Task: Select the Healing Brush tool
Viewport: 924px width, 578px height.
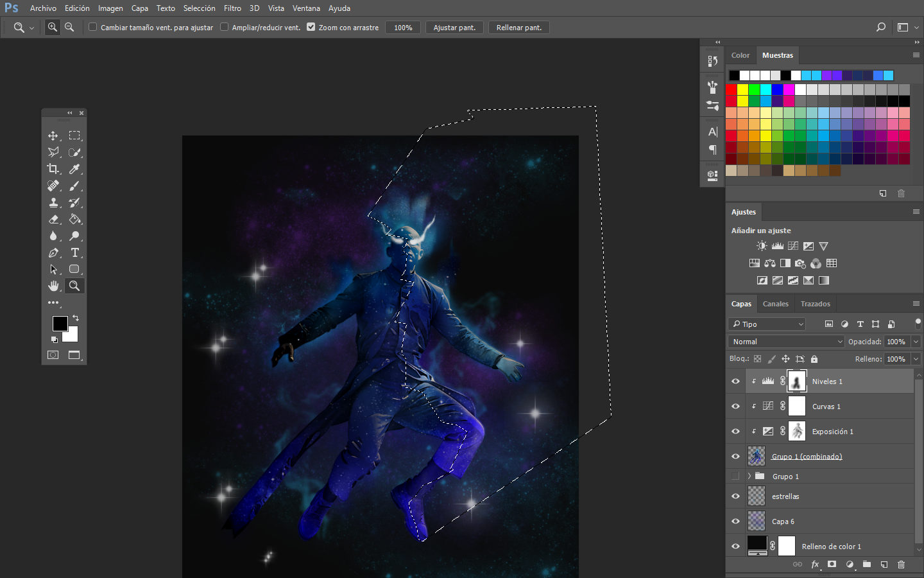Action: (53, 186)
